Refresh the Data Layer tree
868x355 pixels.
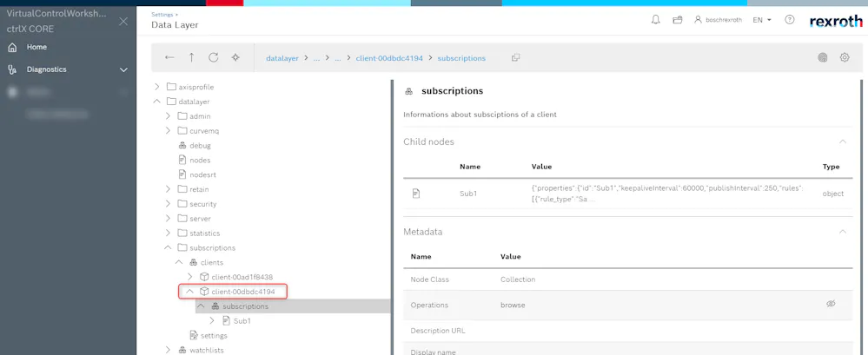[213, 57]
